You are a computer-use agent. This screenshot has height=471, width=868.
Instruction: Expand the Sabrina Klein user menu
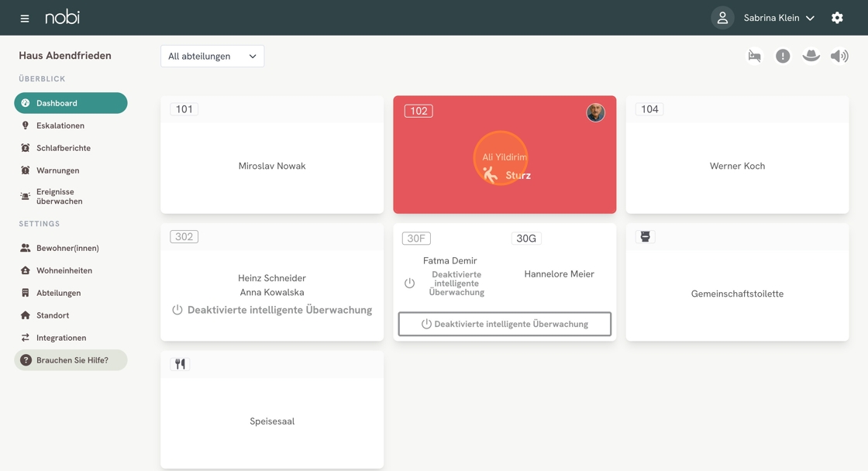point(778,18)
